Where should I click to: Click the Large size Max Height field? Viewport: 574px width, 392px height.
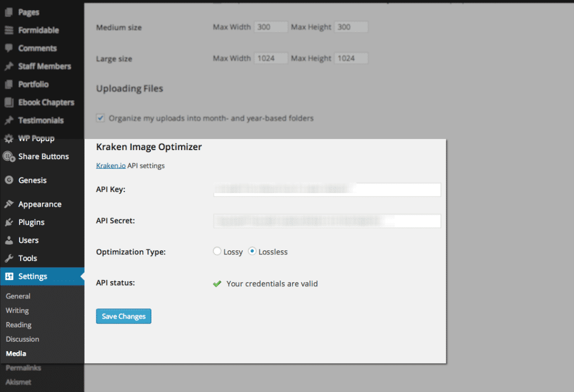351,58
